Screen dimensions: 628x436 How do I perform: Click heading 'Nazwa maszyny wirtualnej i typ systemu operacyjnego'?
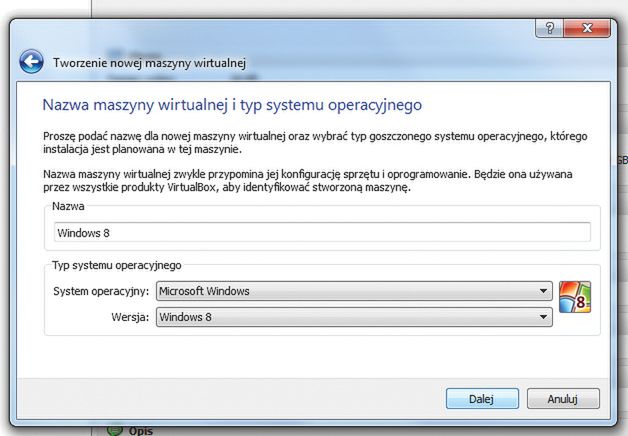pyautogui.click(x=232, y=105)
